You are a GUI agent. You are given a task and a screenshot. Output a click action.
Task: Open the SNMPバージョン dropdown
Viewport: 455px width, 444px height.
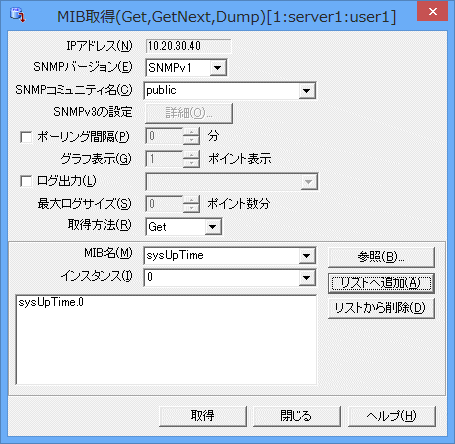(217, 68)
